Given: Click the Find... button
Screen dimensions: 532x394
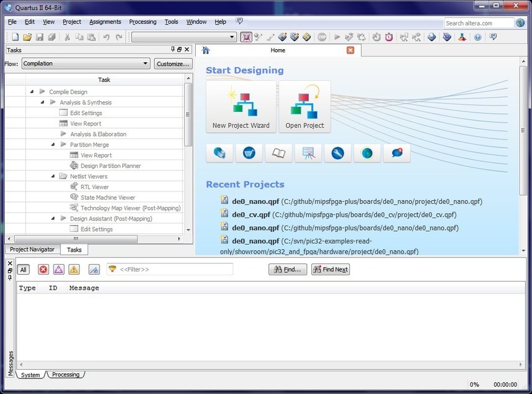Looking at the screenshot, I should coord(288,270).
